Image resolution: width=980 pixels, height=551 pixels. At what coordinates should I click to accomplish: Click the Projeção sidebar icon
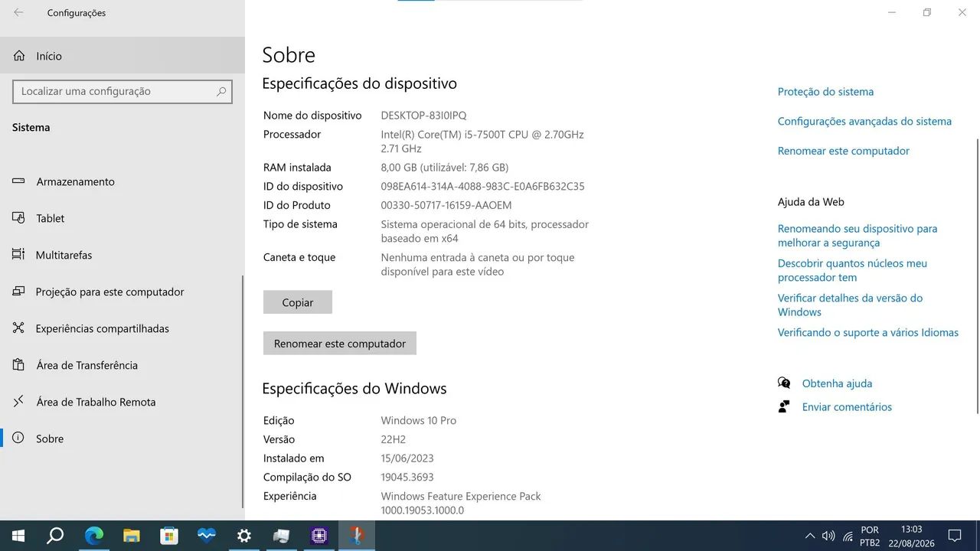pyautogui.click(x=18, y=292)
